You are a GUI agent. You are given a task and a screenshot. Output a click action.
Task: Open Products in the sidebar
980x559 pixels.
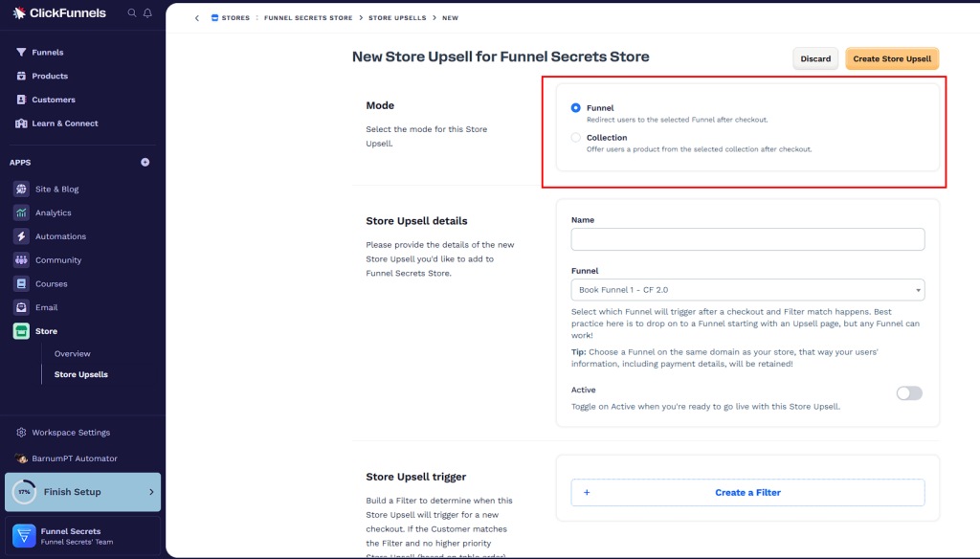50,77
